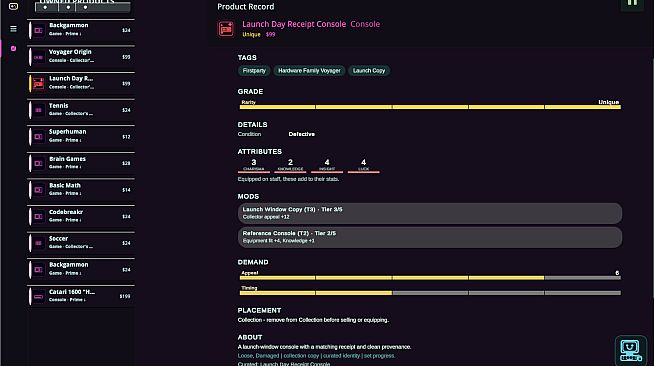654x366 pixels.
Task: Expand the Launch Window Copy (T3) mod
Action: tap(430, 213)
